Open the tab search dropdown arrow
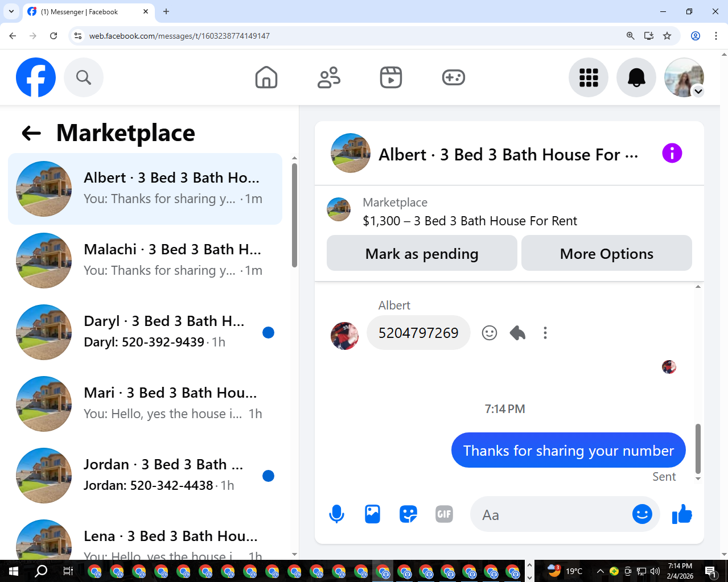Screen dimensions: 728x582 11,11
